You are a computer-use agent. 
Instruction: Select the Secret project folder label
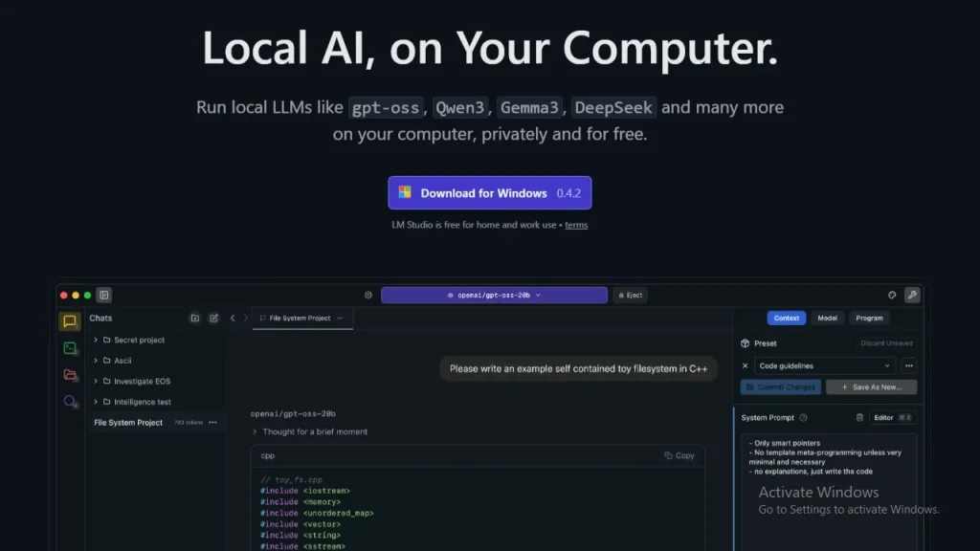tap(139, 340)
